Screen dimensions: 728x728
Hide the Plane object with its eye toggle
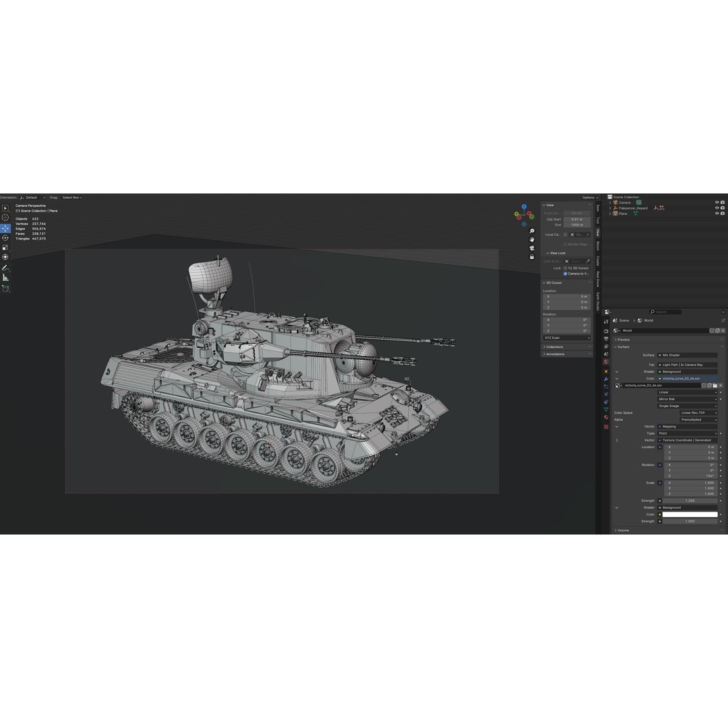click(x=717, y=213)
